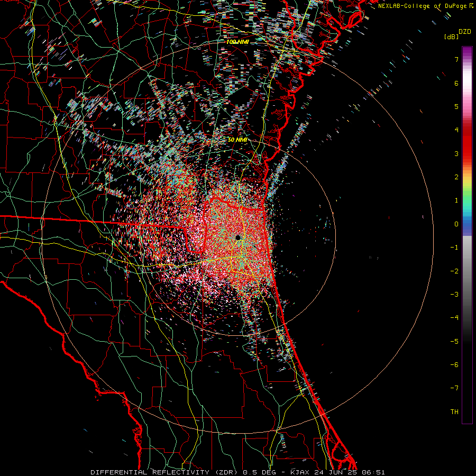Click the purple top of the color bar
The height and width of the screenshot is (476, 476).
pos(467,51)
